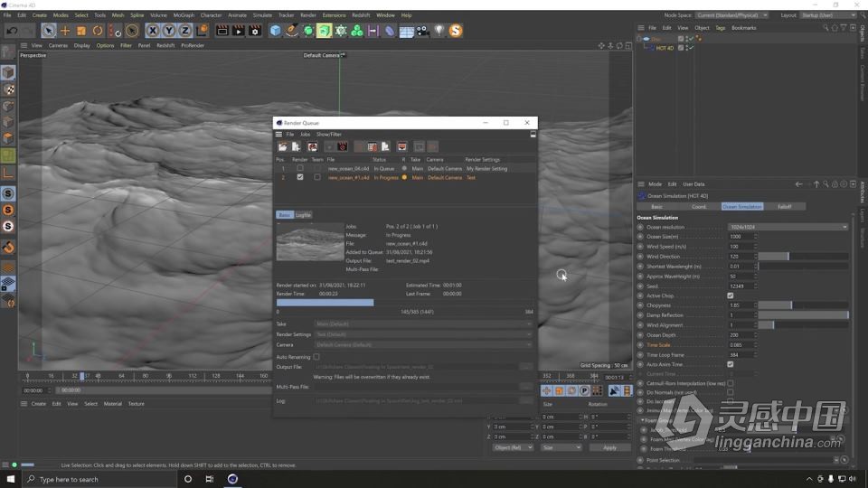Select the Live Selection arrow tool
Screen dimensions: 868x488
48,31
